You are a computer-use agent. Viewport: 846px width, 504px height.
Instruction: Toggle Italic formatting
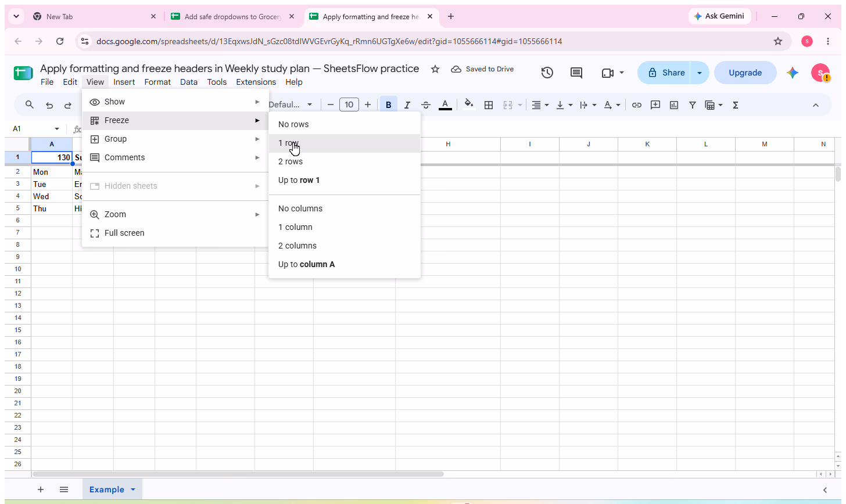407,105
